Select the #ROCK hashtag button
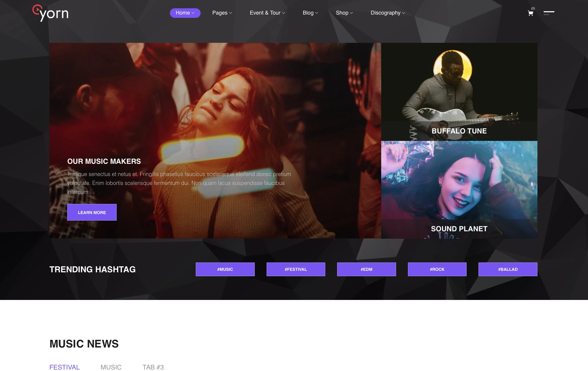Image resolution: width=588 pixels, height=371 pixels. point(437,269)
